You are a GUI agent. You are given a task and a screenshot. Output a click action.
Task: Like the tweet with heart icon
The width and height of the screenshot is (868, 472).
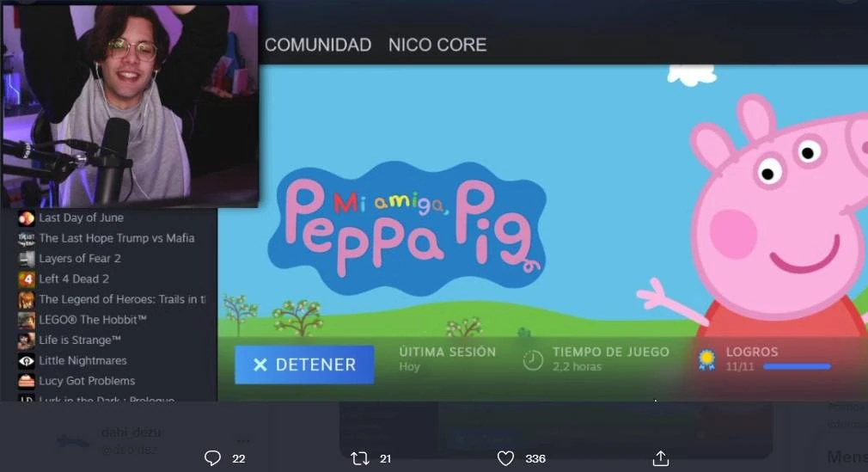point(505,458)
